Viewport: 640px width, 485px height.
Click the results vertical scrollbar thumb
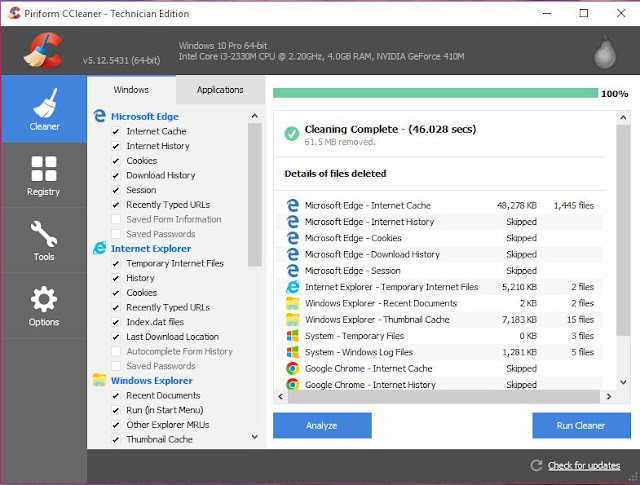point(623,230)
